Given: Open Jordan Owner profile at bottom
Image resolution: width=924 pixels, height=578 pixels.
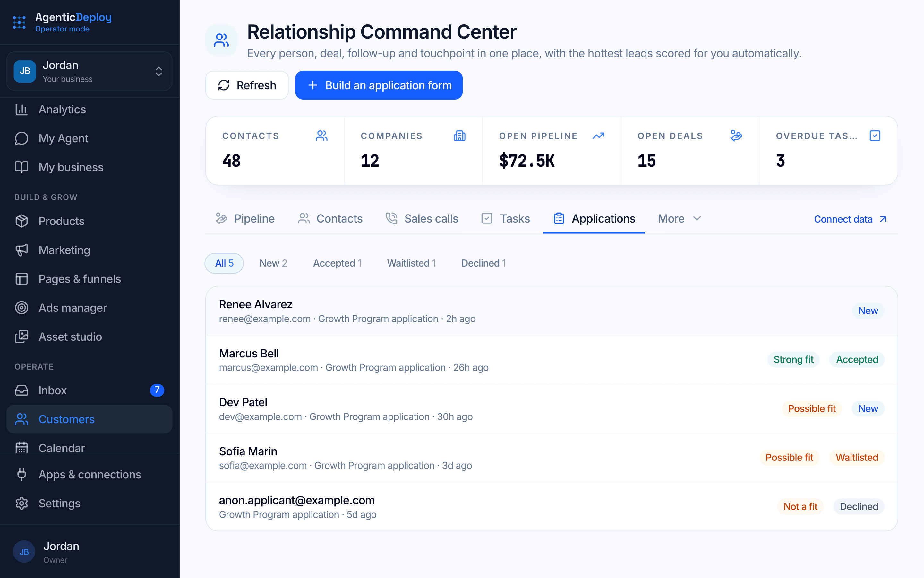Looking at the screenshot, I should pyautogui.click(x=89, y=552).
